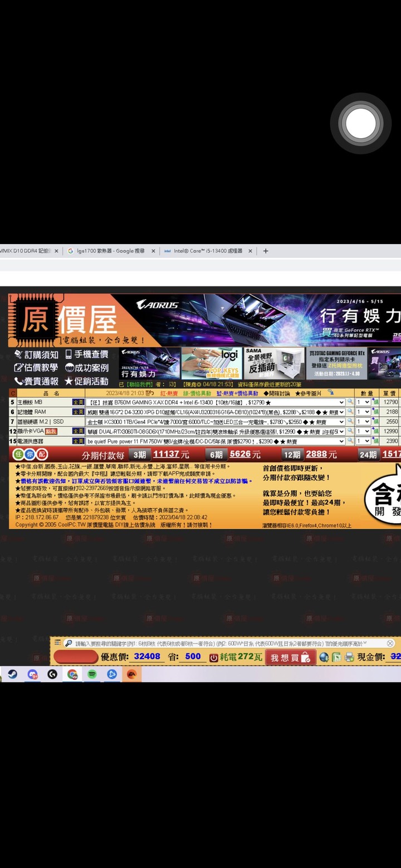Open quantity dropdown for 固態硬碟 SSD
401x868 pixels.
[x=363, y=422]
